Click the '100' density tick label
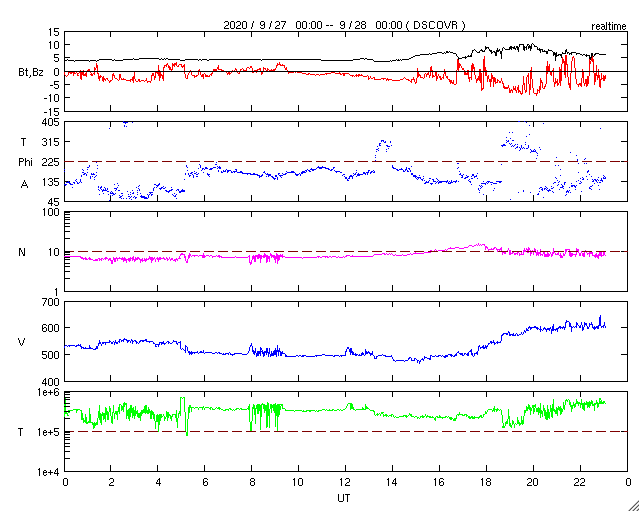 coord(52,213)
